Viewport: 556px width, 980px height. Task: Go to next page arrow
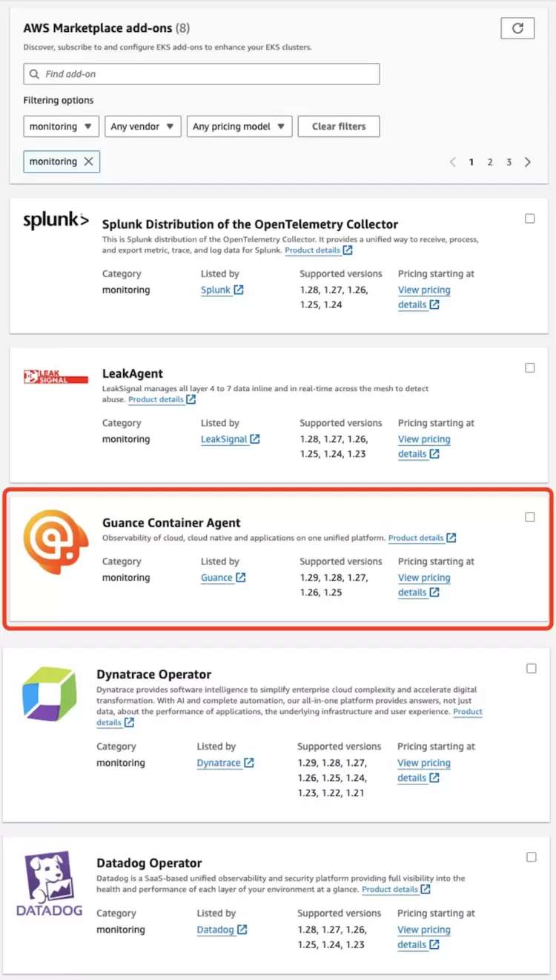[x=528, y=162]
